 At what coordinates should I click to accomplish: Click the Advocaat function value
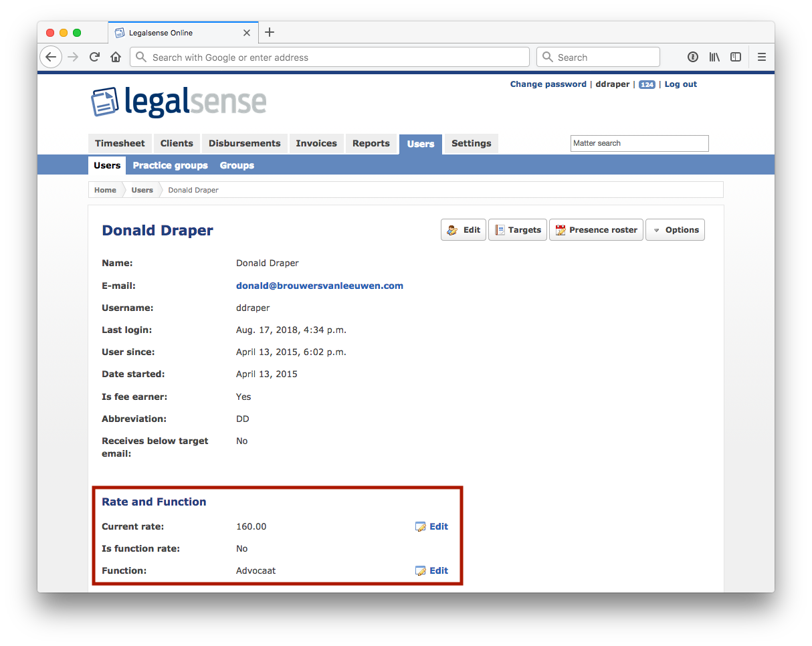(x=256, y=570)
